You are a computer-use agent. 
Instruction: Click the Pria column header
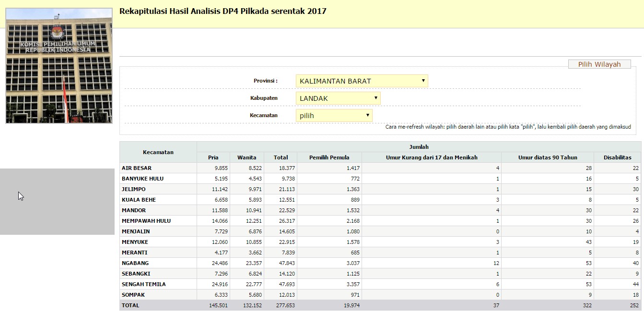[x=213, y=157]
